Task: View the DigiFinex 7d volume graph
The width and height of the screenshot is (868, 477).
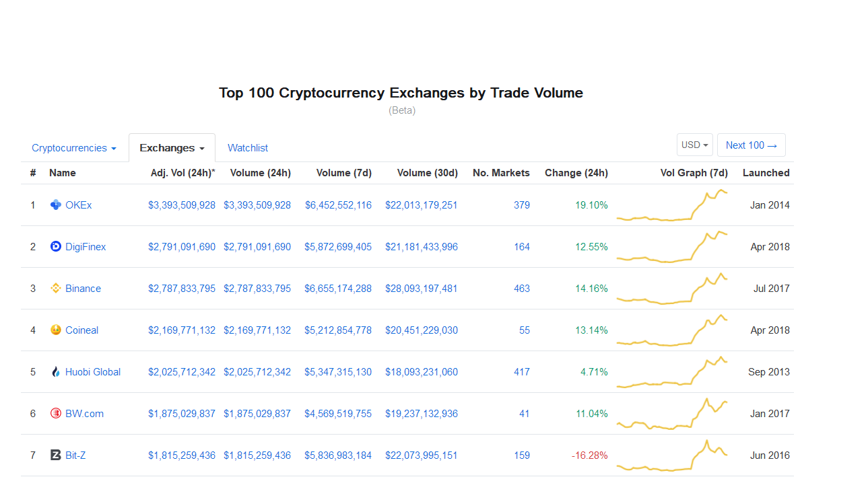Action: point(672,247)
